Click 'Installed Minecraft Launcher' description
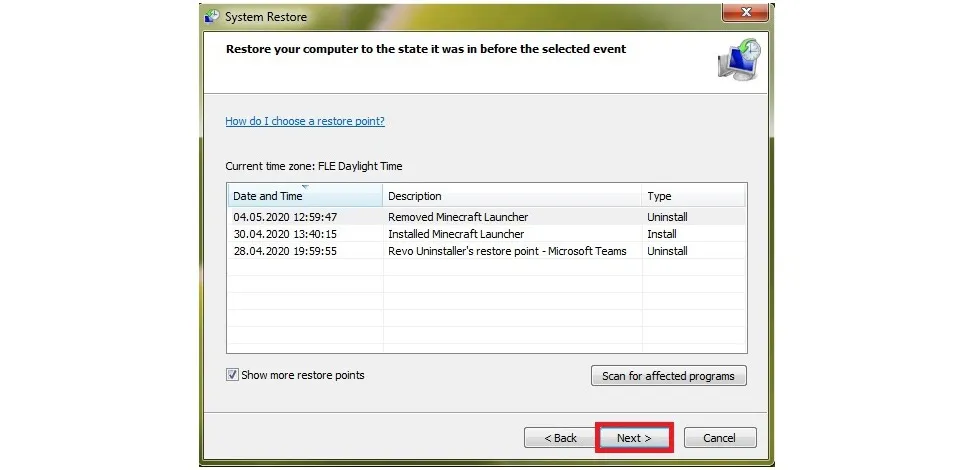 pyautogui.click(x=456, y=234)
